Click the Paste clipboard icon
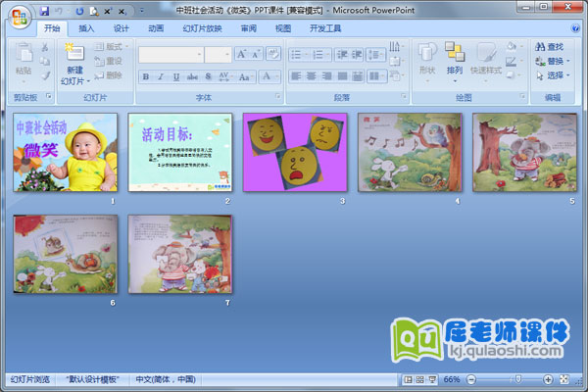The image size is (588, 392). 24,52
